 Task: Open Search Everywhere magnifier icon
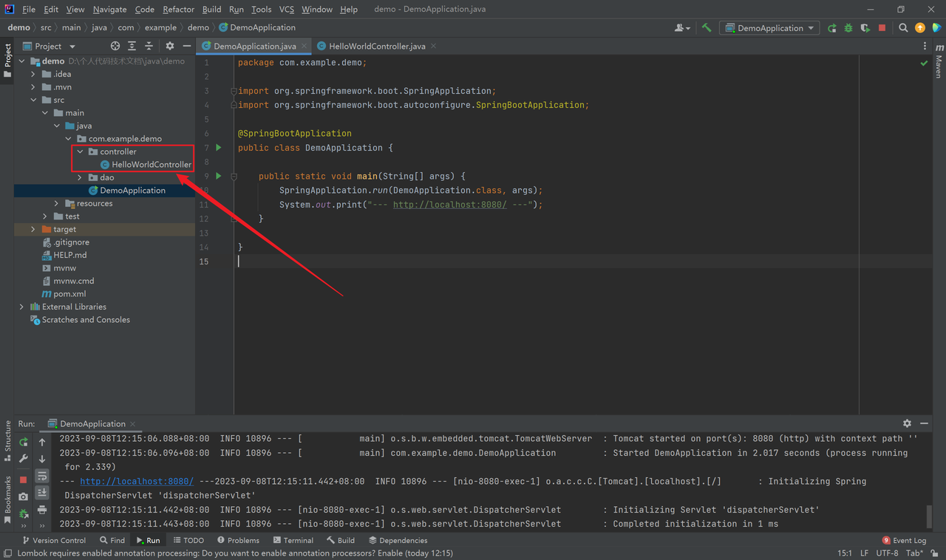(x=903, y=28)
